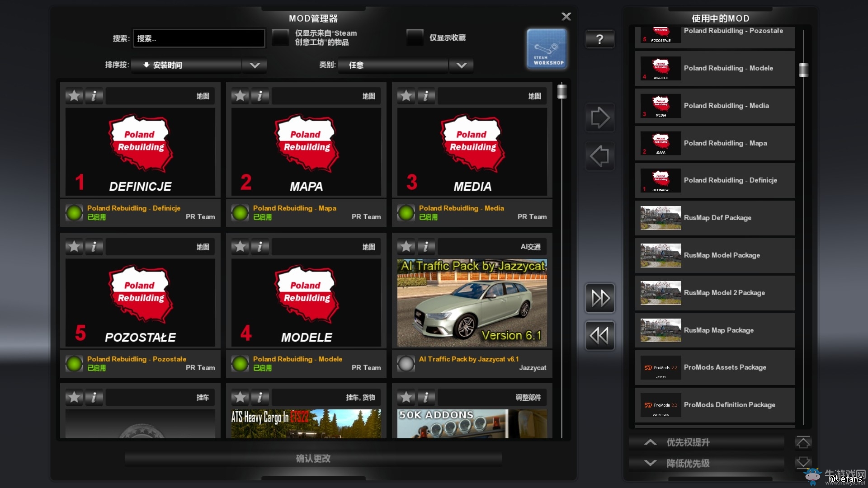The width and height of the screenshot is (868, 488).
Task: Select RusMap Model 2 Package in active list
Action: point(715,293)
